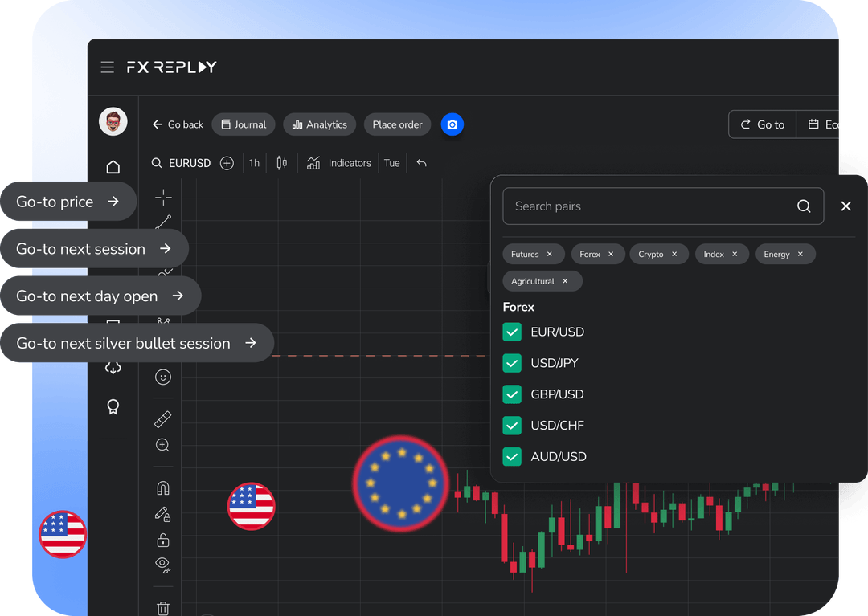Toggle the AUD/USD pair selection
Viewport: 868px width, 616px height.
(512, 456)
